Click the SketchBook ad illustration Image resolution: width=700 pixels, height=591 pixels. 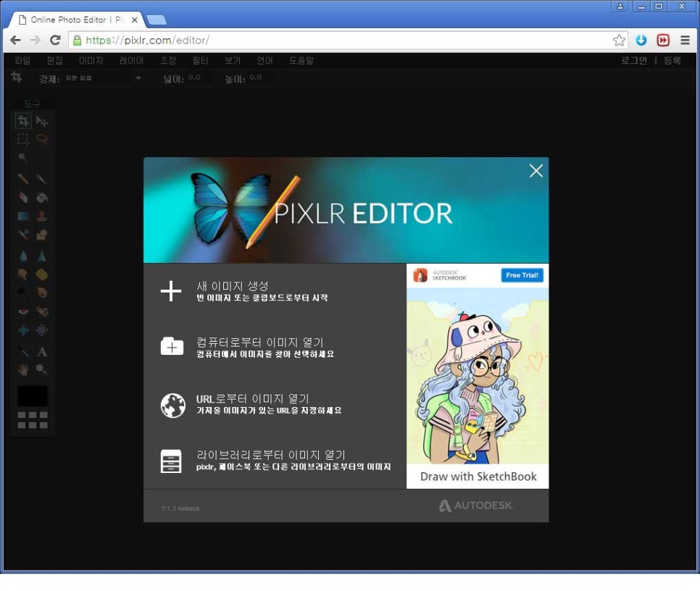[x=478, y=376]
